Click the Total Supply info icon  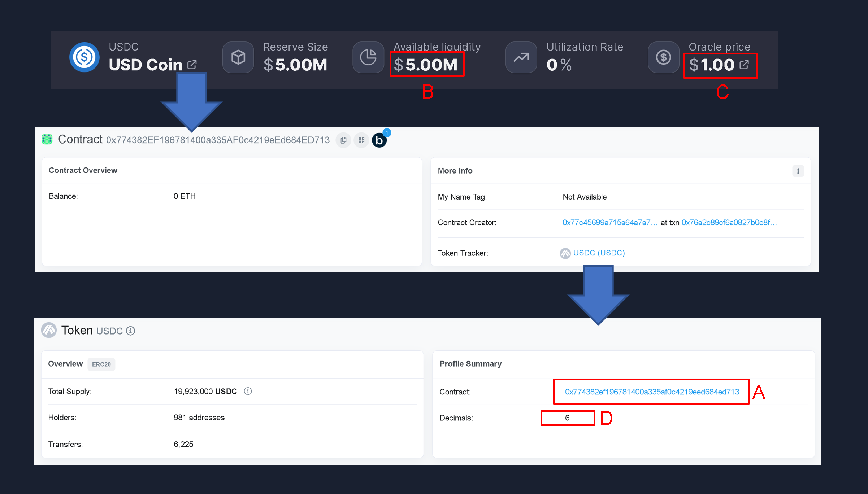tap(248, 391)
